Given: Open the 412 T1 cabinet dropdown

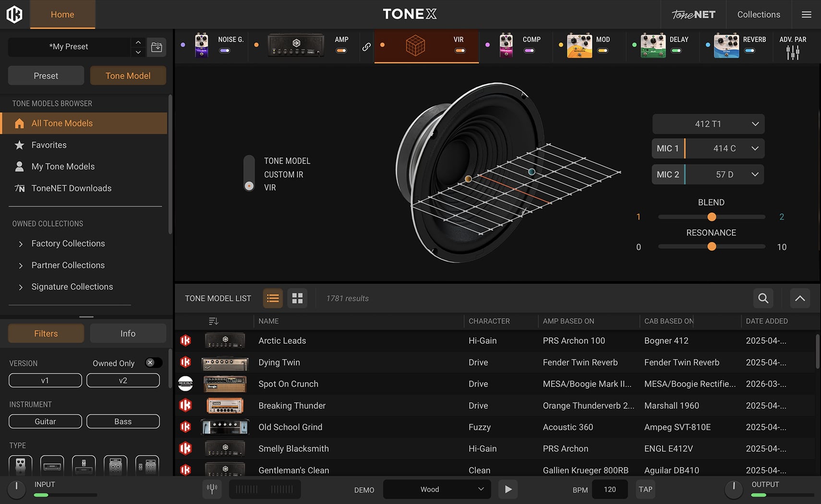Looking at the screenshot, I should [708, 124].
